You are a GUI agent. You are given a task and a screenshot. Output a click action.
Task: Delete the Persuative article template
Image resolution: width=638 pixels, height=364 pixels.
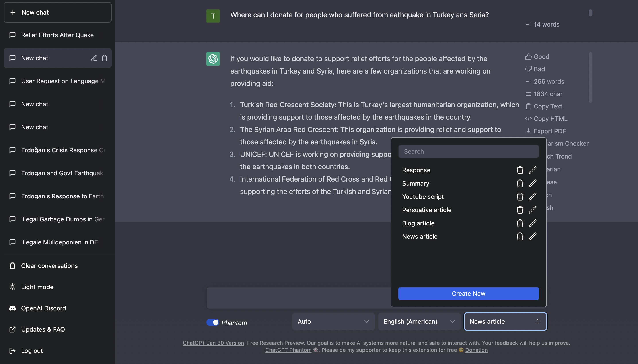520,210
